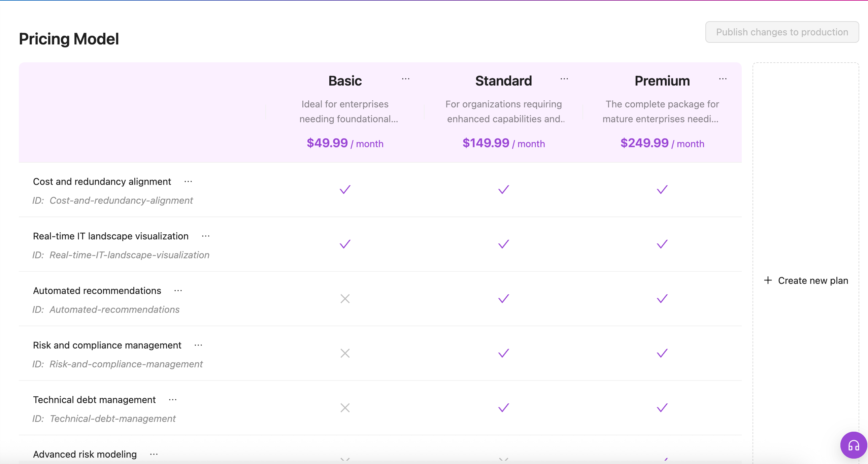Disable Technical debt management for Standard plan
868x464 pixels.
coord(503,408)
